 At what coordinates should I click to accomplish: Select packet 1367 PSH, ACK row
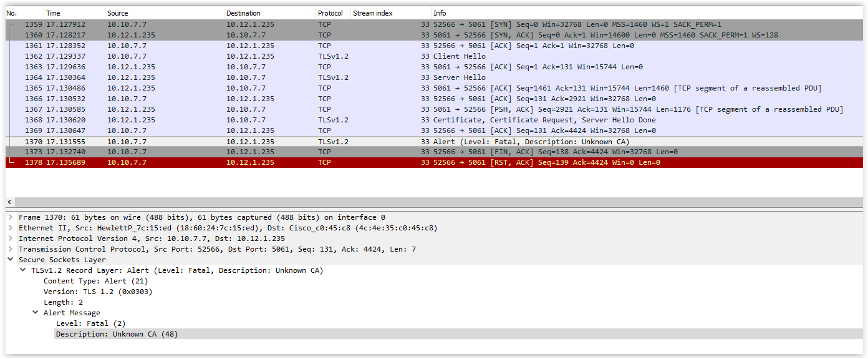click(x=435, y=109)
